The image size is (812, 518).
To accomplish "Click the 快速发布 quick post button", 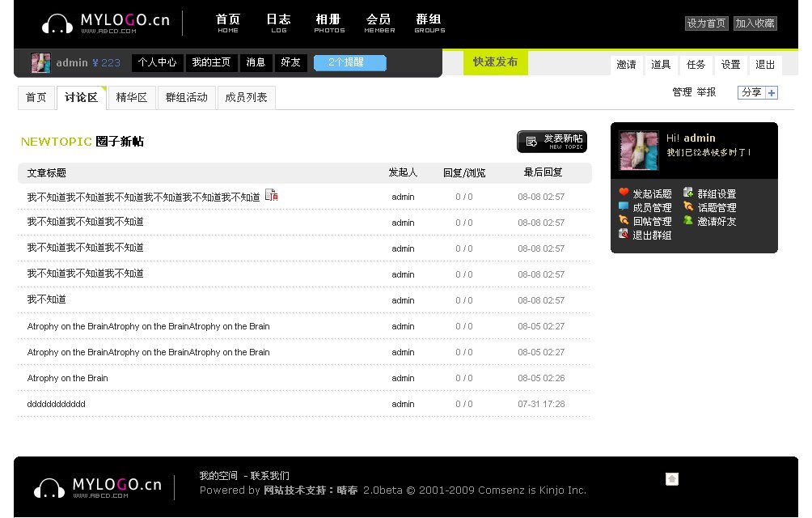I will [x=495, y=62].
